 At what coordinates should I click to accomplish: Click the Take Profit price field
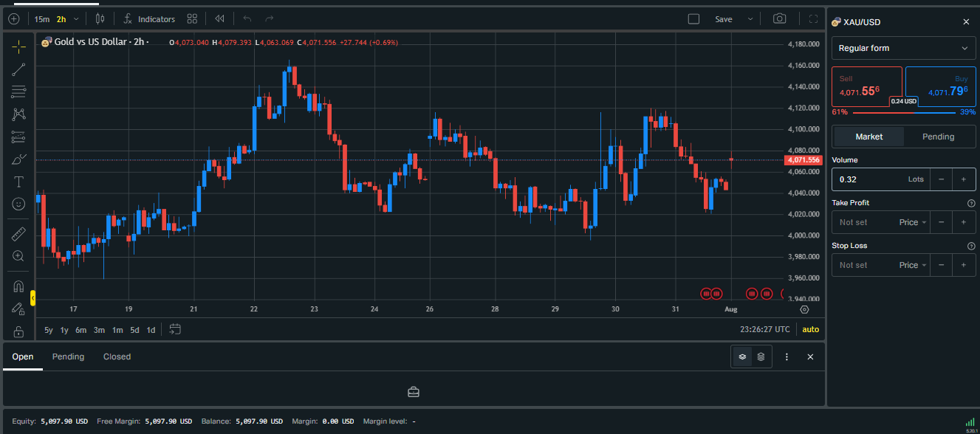pos(864,222)
